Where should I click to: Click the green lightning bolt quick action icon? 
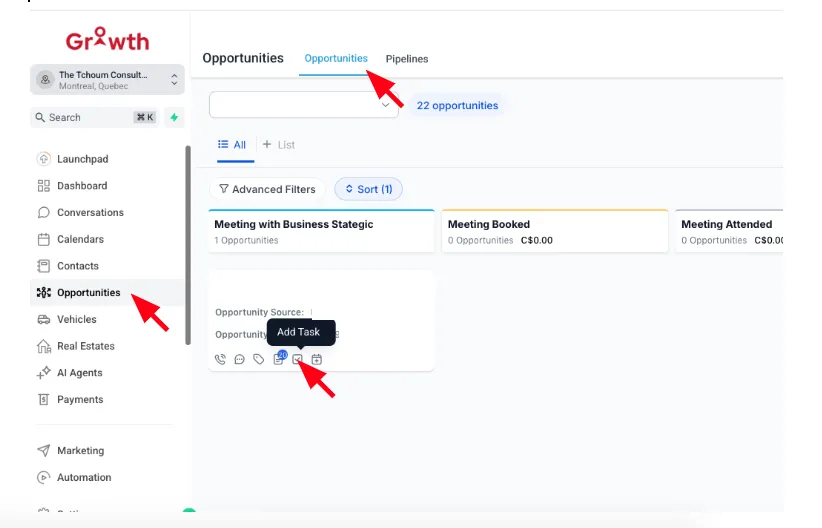(x=174, y=117)
